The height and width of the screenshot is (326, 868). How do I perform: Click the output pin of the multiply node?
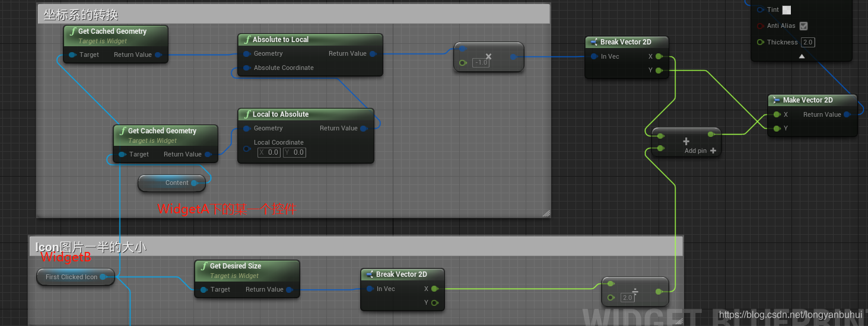(513, 57)
